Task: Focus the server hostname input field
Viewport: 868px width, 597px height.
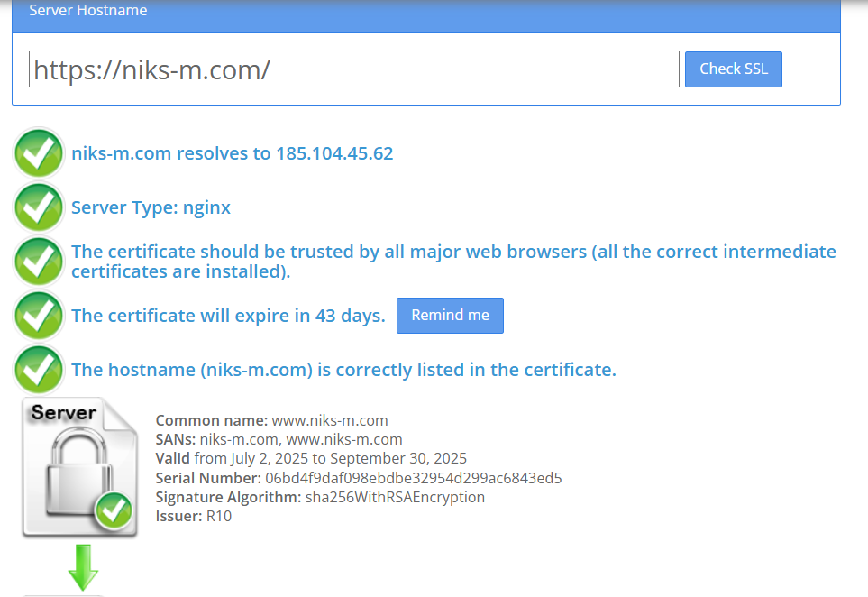Action: [x=353, y=69]
